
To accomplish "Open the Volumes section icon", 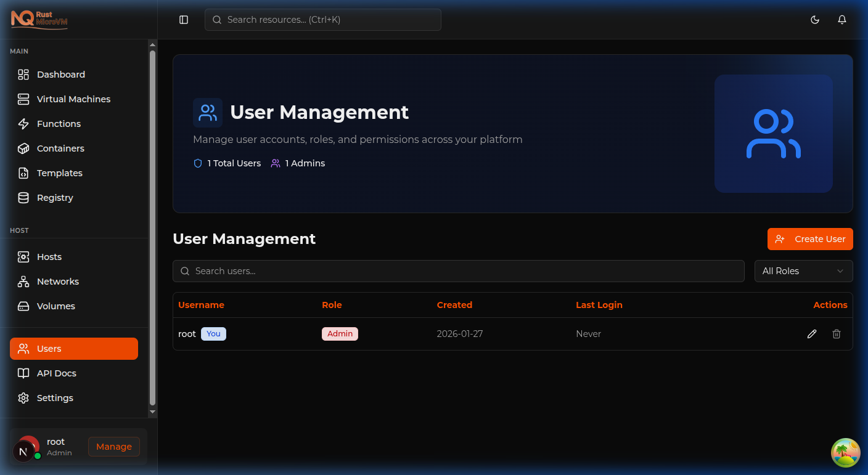I will tap(23, 306).
